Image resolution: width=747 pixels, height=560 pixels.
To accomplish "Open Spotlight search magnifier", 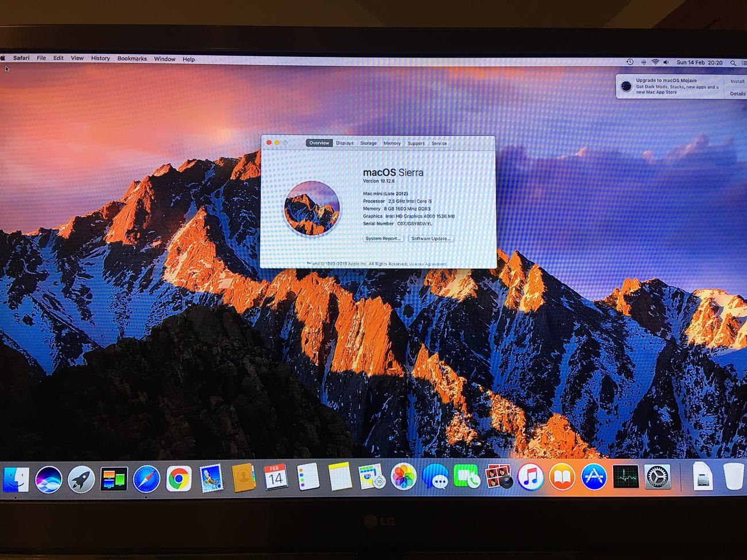I will point(733,63).
